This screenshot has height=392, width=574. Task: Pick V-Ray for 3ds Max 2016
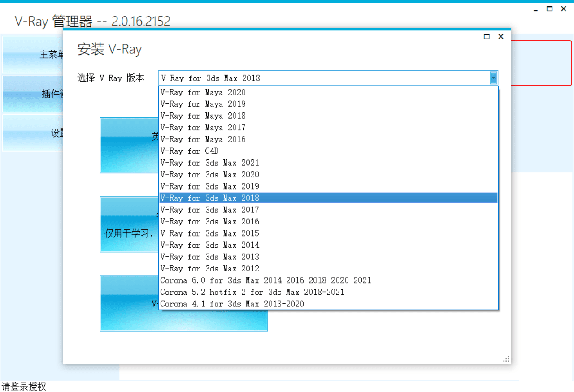(328, 222)
